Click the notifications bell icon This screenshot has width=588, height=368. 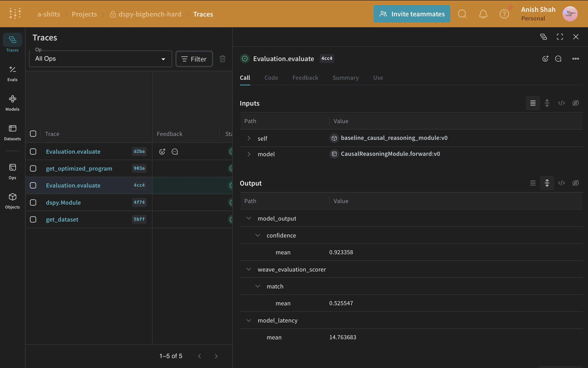click(483, 14)
